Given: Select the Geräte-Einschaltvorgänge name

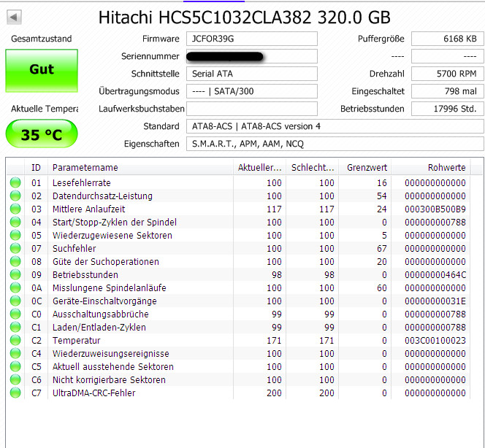Looking at the screenshot, I should point(104,301).
